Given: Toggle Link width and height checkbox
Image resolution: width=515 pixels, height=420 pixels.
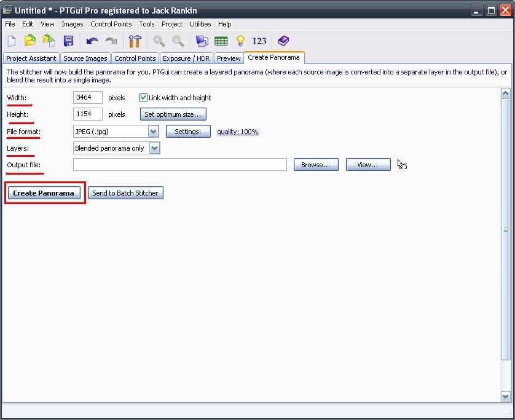Looking at the screenshot, I should click(143, 97).
